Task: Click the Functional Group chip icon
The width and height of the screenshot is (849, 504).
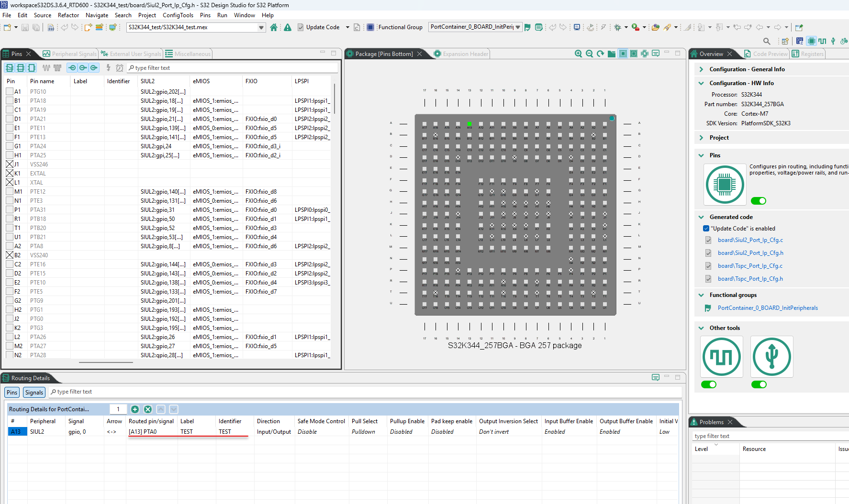Action: tap(370, 27)
